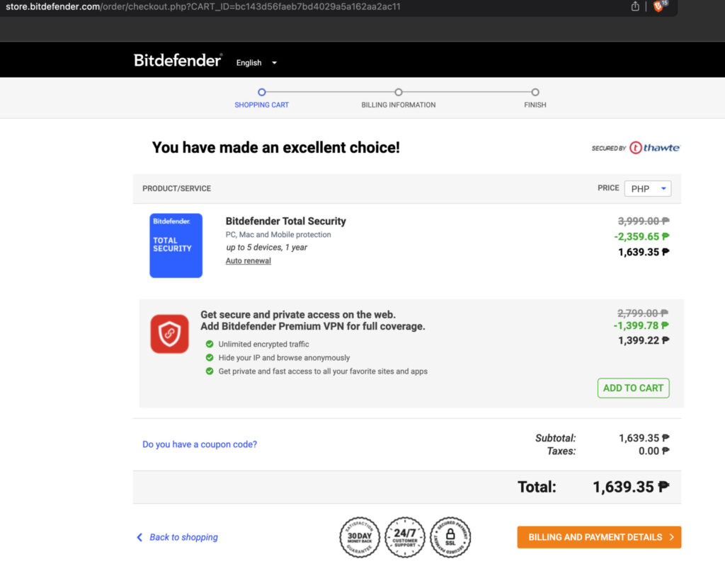Click the browser URL address bar
725x588 pixels.
[283, 6]
